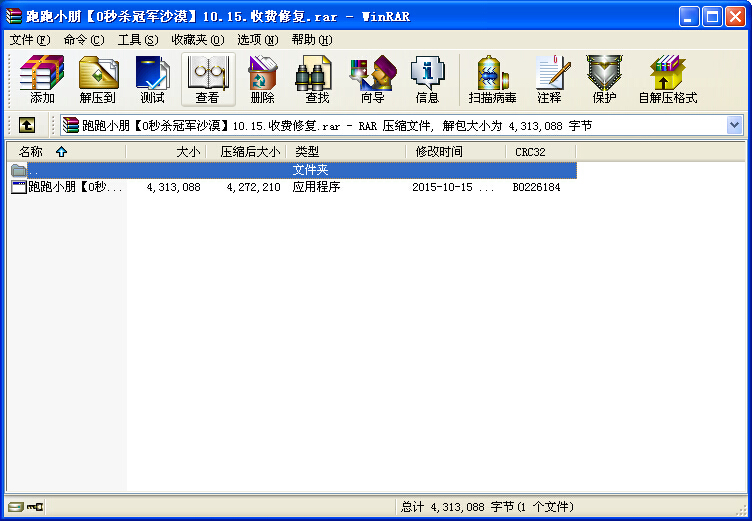Open the File (文件) menu
The image size is (752, 521).
[x=30, y=40]
